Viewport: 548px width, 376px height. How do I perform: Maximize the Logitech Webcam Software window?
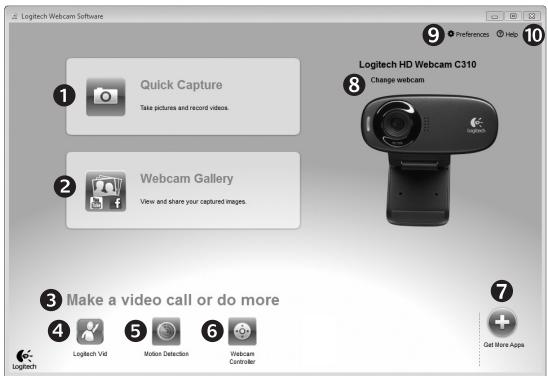point(513,16)
